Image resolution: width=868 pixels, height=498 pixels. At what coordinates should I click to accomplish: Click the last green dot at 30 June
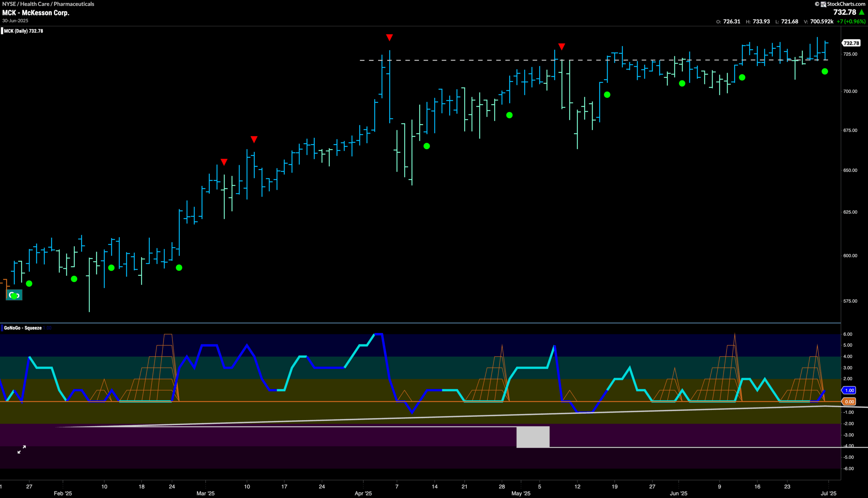825,71
